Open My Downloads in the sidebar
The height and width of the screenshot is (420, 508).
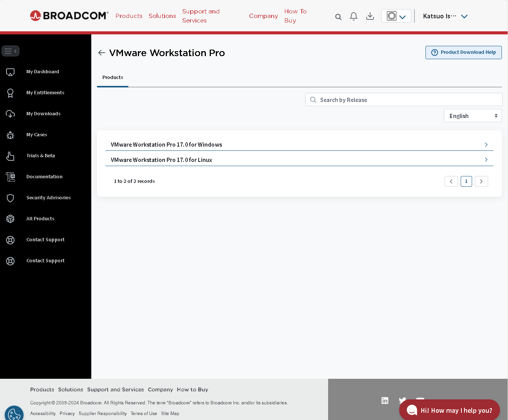43,113
